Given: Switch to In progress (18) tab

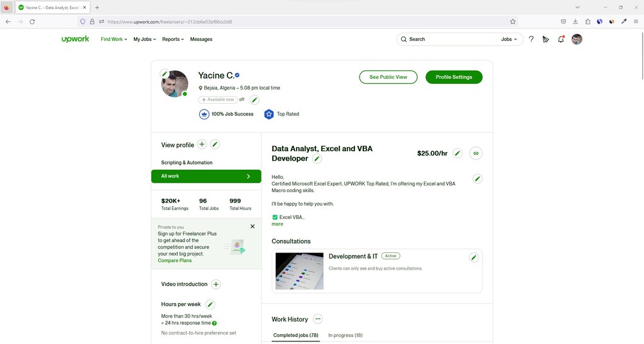Looking at the screenshot, I should [345, 336].
